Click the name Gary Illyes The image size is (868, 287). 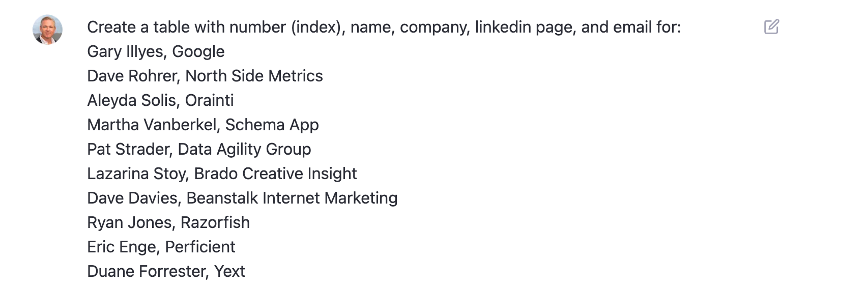click(x=127, y=51)
